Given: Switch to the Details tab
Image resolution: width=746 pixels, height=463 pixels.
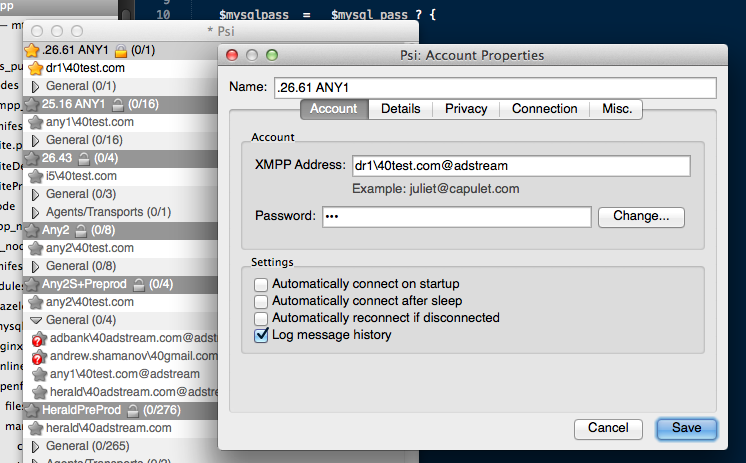Looking at the screenshot, I should point(401,109).
